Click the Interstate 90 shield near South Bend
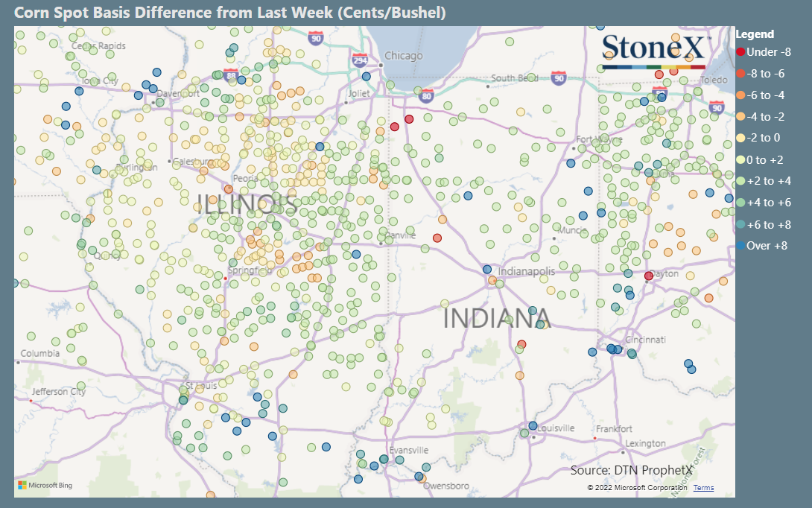Screen dimensions: 812x508 [558, 78]
